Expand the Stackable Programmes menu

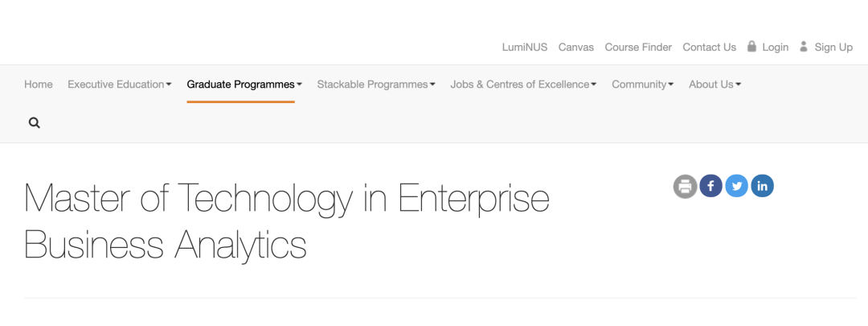pyautogui.click(x=375, y=85)
